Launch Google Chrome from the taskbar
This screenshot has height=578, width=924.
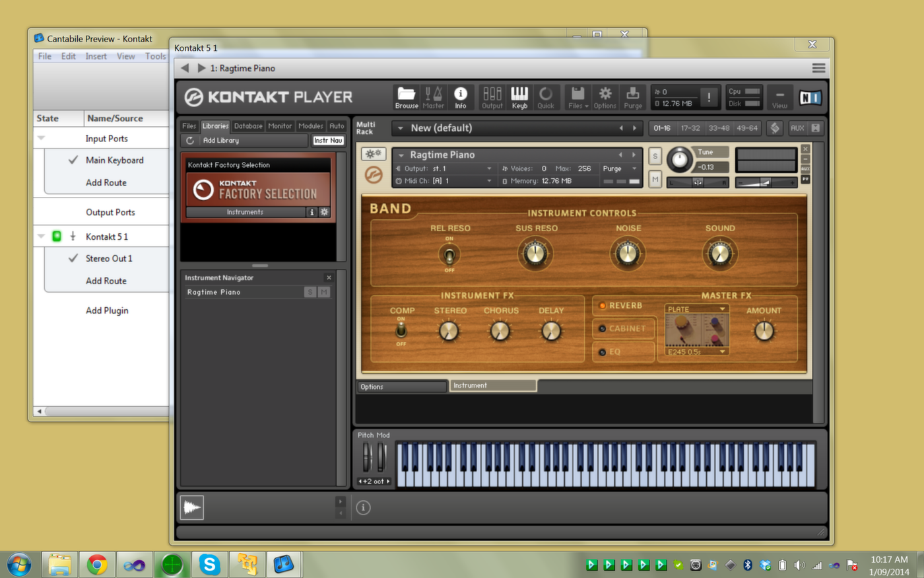pos(97,565)
